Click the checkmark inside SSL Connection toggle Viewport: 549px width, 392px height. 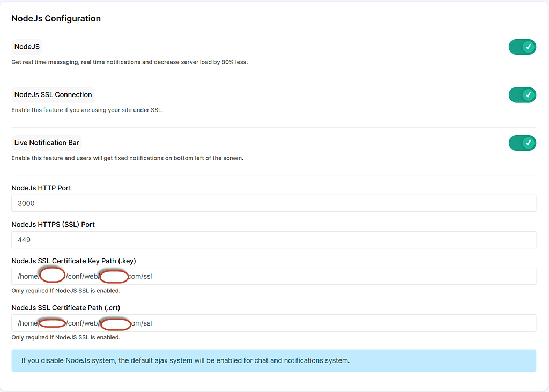coord(528,94)
